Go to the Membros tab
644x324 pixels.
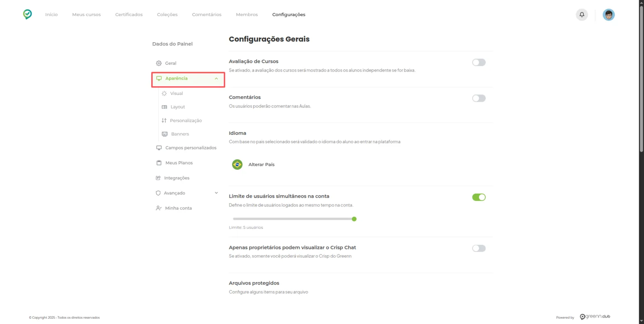coord(247,14)
